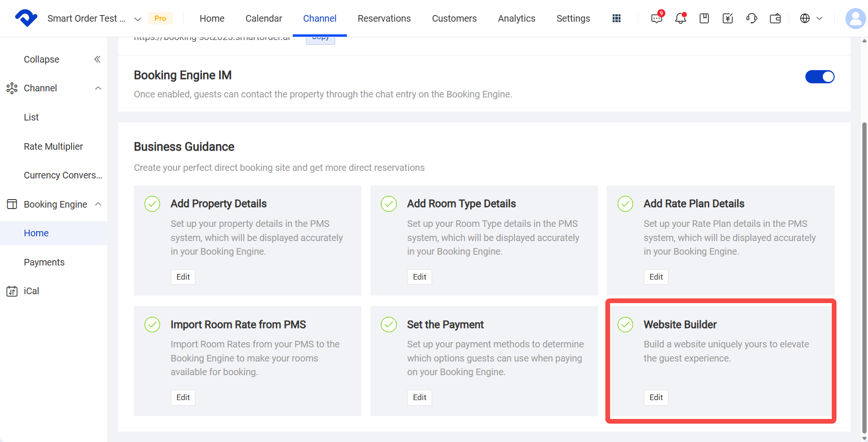Open the user profile avatar
This screenshot has width=868, height=442.
click(855, 18)
